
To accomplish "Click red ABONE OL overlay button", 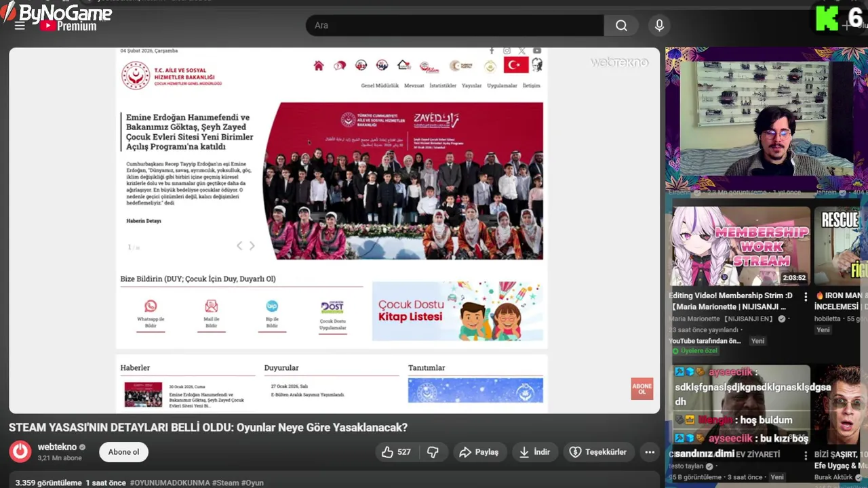I will point(642,388).
